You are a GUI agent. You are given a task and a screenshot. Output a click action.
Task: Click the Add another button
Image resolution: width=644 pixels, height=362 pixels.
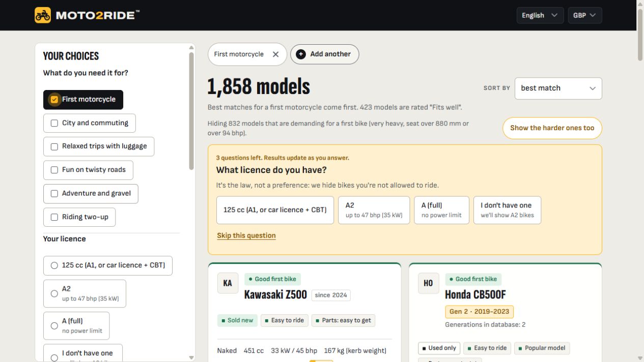tap(324, 54)
